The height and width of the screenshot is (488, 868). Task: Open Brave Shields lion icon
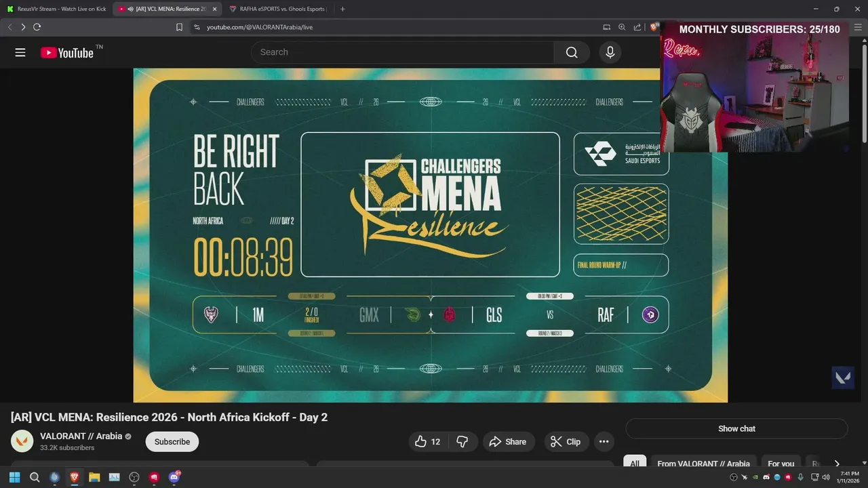[x=654, y=27]
